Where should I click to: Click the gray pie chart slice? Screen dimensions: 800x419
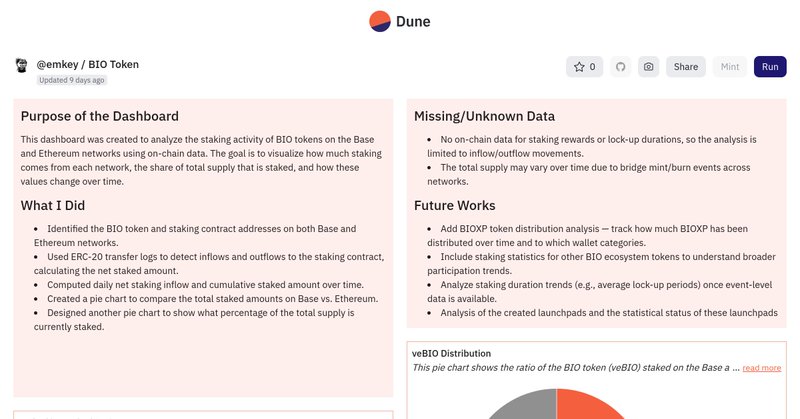[x=526, y=406]
